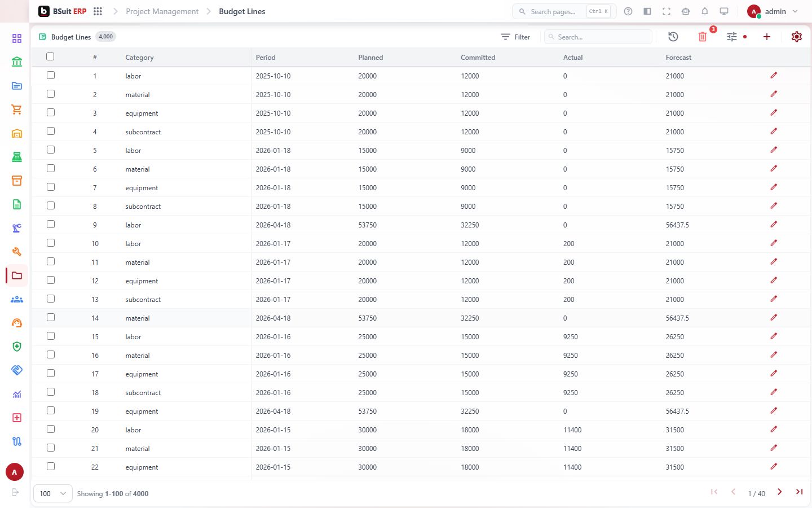812x508 pixels.
Task: Check the checkbox for row 5
Action: [x=51, y=150]
